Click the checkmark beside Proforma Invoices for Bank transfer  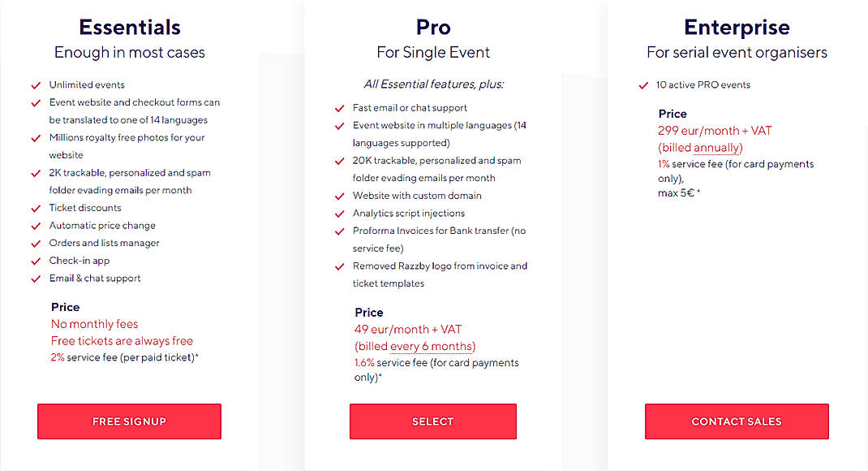339,231
